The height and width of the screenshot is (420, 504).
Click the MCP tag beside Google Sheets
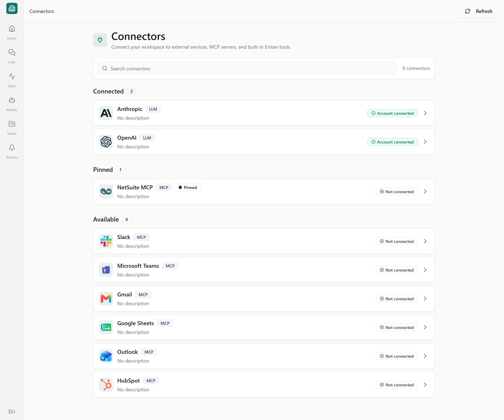click(x=165, y=323)
